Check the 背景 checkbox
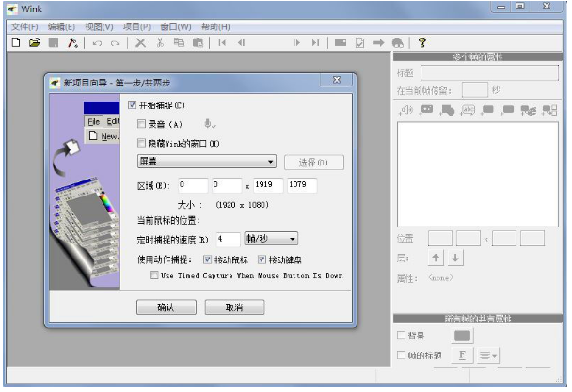The height and width of the screenshot is (392, 572). coord(401,335)
